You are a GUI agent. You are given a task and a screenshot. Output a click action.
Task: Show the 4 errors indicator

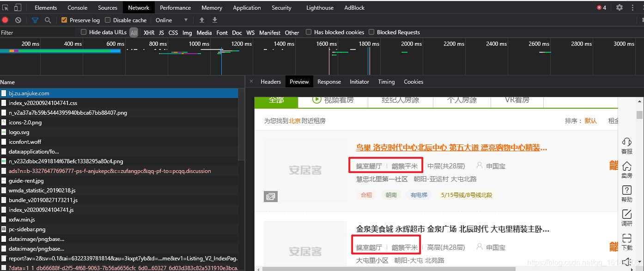tap(601, 7)
